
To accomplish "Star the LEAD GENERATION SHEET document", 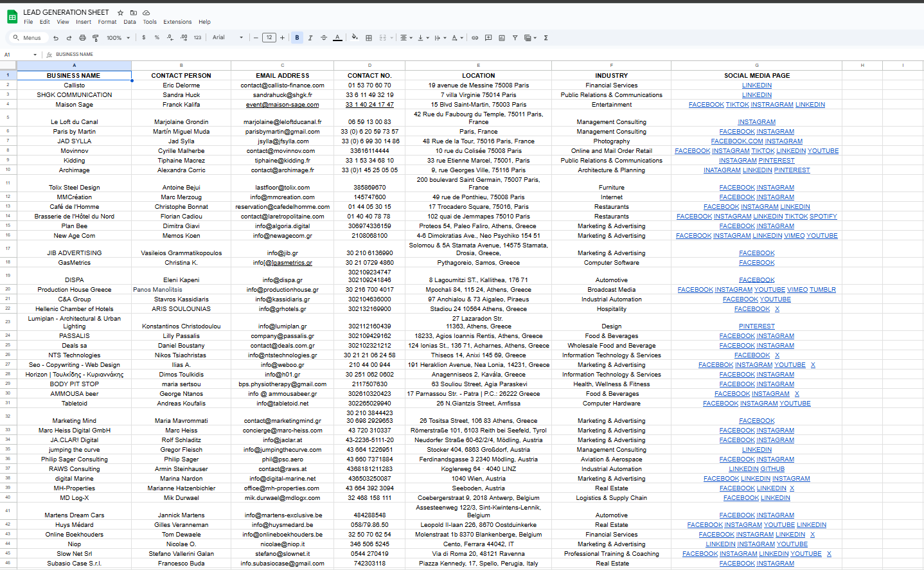I will (x=120, y=13).
